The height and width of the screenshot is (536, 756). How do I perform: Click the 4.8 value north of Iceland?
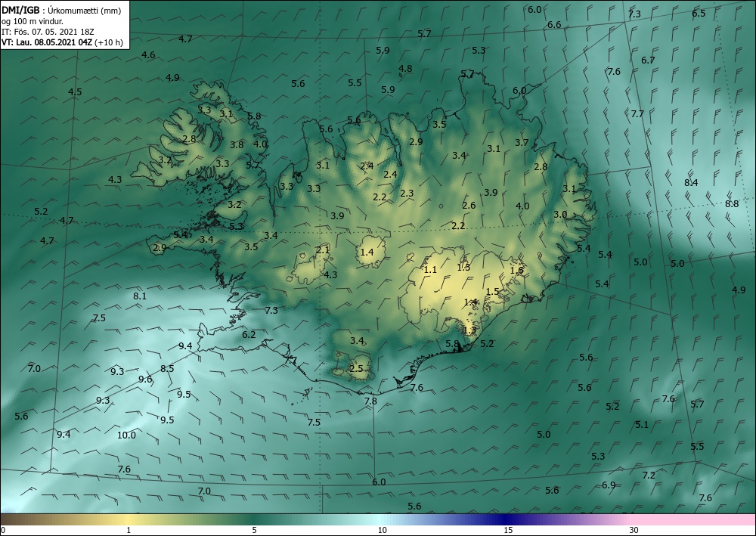(405, 69)
